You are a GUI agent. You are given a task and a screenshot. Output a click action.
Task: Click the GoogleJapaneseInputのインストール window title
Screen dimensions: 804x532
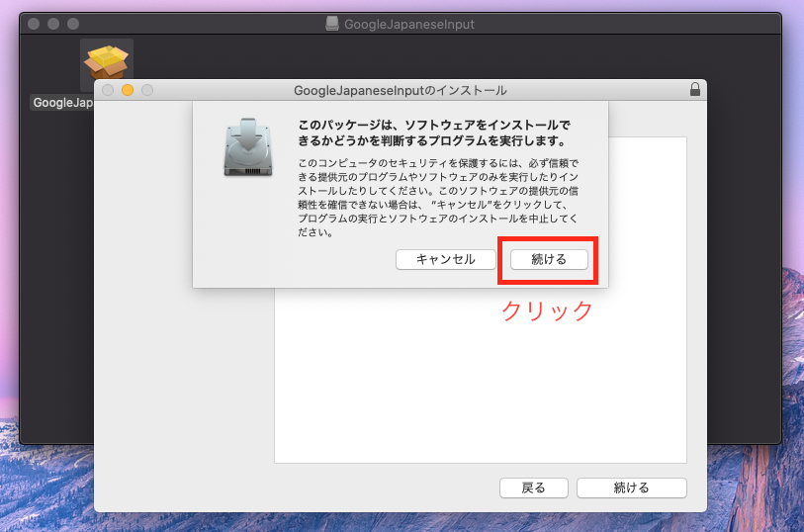click(x=400, y=91)
